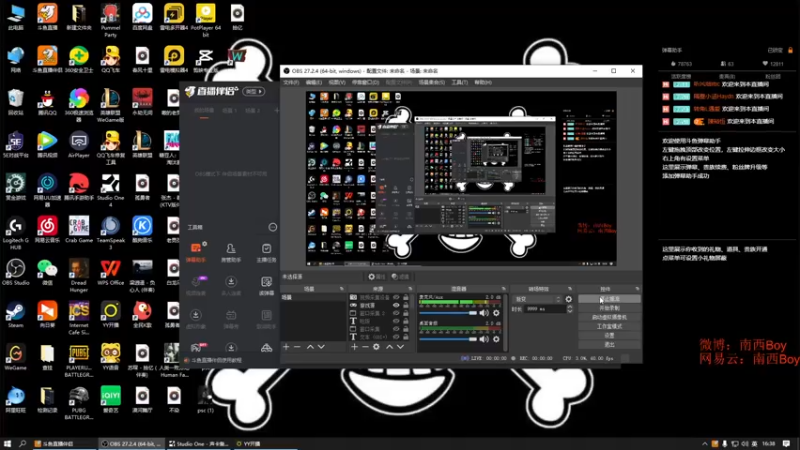Open source properties gear in sources toolbar
The width and height of the screenshot is (800, 450).
tap(376, 347)
